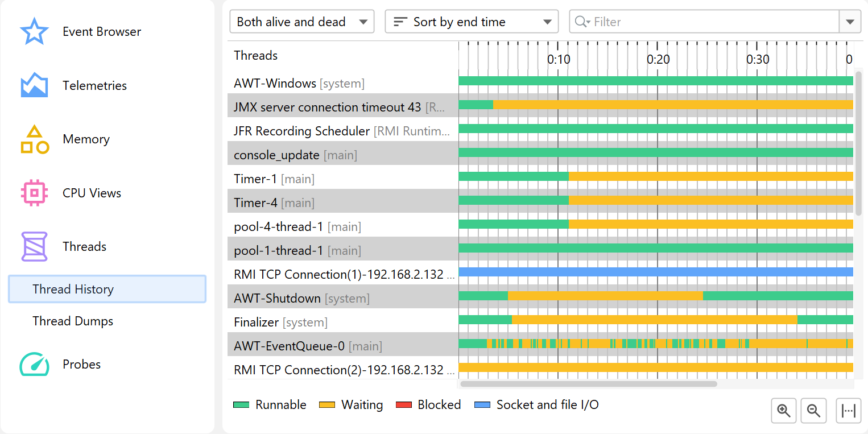Open Telemetries chart icon
This screenshot has width=868, height=434.
[34, 85]
